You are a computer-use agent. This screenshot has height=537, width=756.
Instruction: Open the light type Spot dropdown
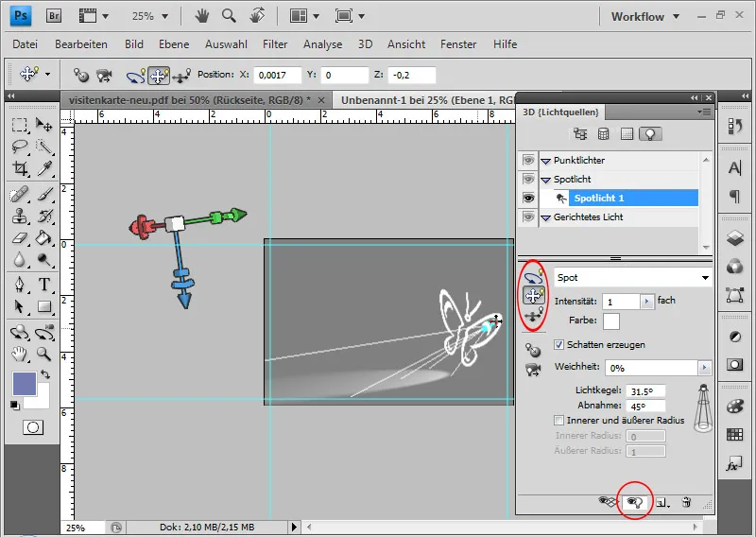point(632,277)
